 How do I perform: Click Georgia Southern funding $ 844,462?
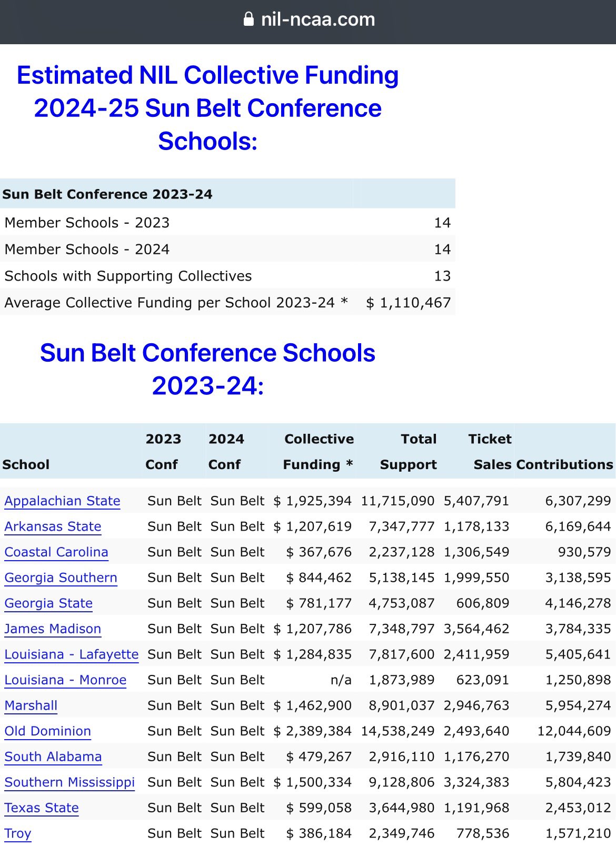[x=319, y=578]
